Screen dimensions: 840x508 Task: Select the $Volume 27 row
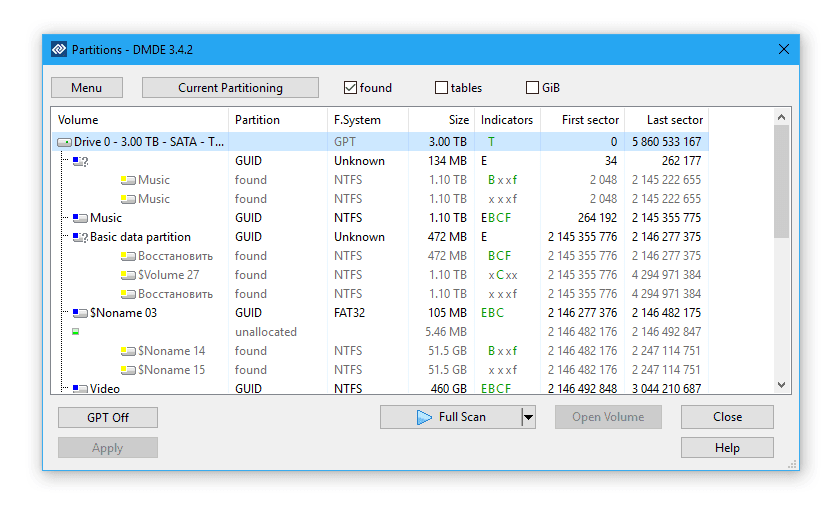380,275
